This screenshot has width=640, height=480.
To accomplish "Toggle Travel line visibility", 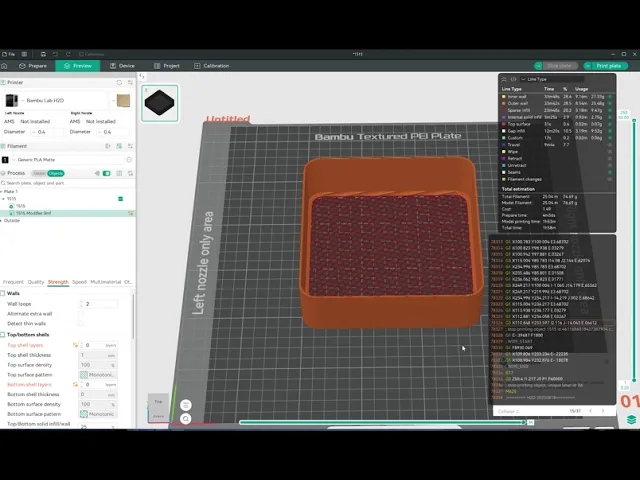I will pos(610,145).
